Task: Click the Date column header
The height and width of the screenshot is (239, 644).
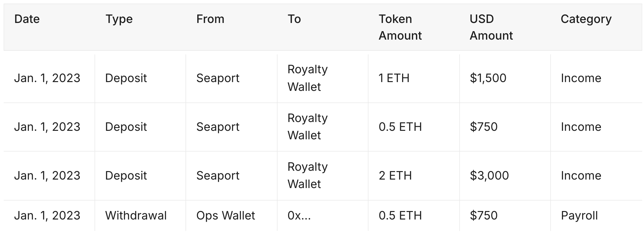Action: click(27, 19)
